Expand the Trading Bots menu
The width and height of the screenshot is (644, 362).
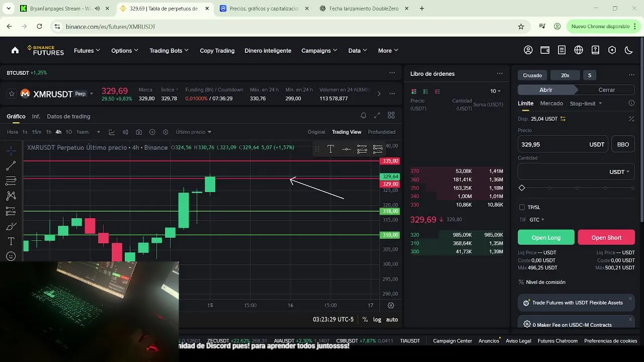[x=169, y=50]
